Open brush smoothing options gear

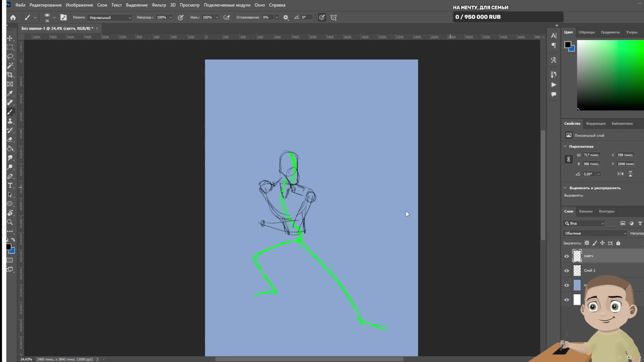tap(286, 17)
